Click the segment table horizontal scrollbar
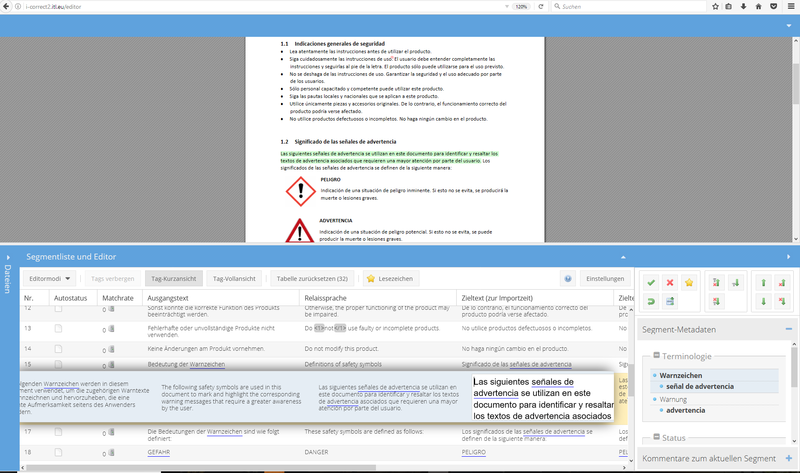This screenshot has height=473, width=800. tap(202, 467)
